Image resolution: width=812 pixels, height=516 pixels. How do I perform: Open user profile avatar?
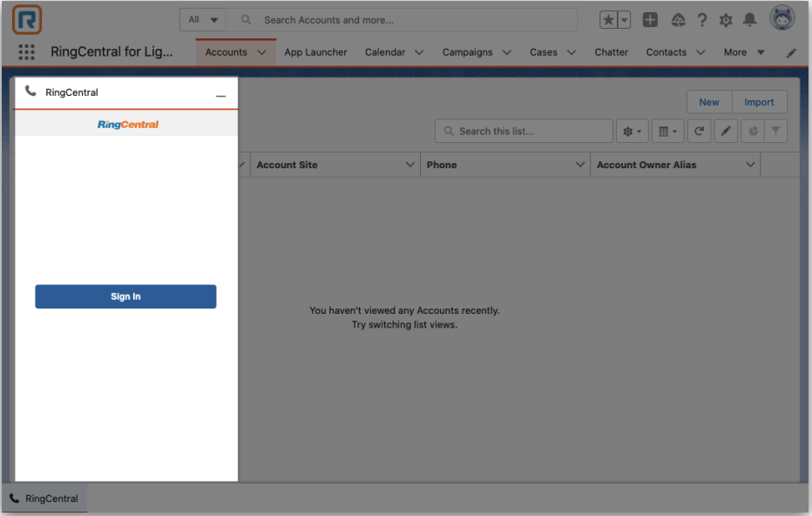coord(782,18)
